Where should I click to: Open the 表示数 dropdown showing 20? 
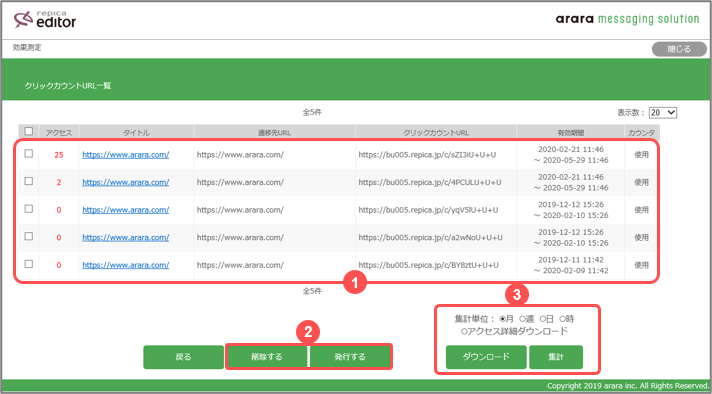tap(663, 113)
